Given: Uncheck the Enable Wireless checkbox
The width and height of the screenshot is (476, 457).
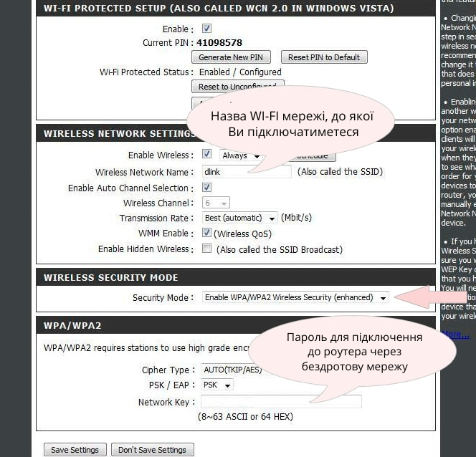Looking at the screenshot, I should (207, 155).
